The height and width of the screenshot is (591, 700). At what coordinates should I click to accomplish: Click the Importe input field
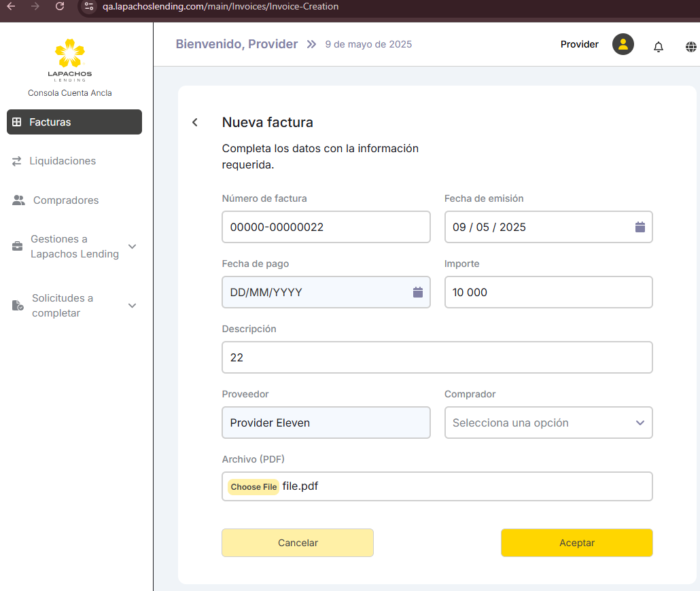pos(548,292)
